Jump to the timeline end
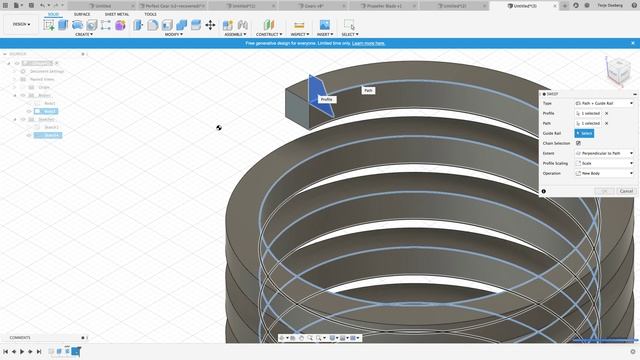The height and width of the screenshot is (360, 640). click(x=39, y=351)
